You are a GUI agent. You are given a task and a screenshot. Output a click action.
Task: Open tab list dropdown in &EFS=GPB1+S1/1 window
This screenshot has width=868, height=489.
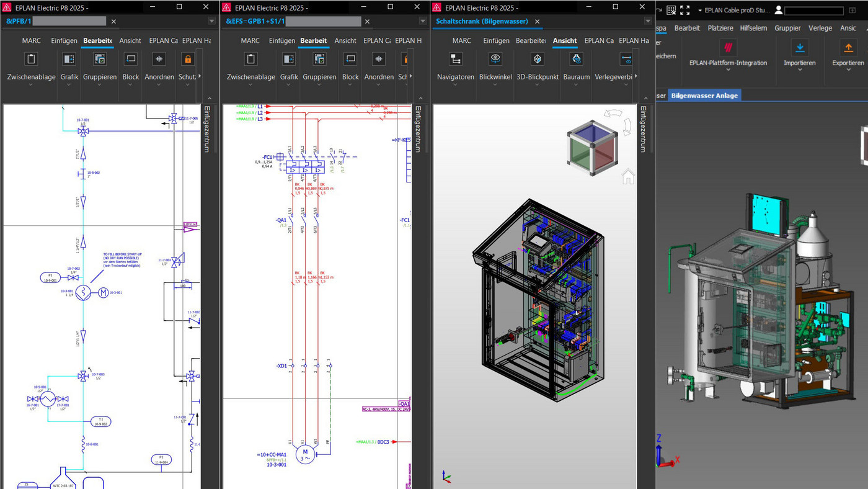[422, 21]
